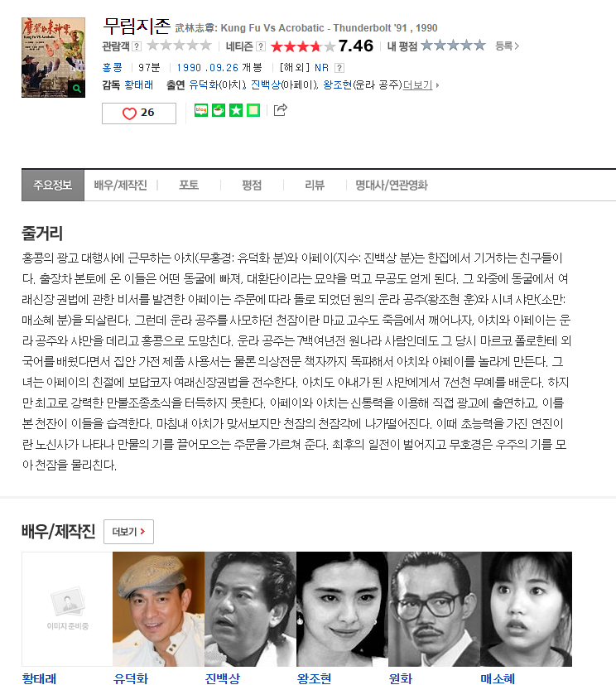616x685 pixels.
Task: Click help icon next to 관람객
Action: point(137,46)
